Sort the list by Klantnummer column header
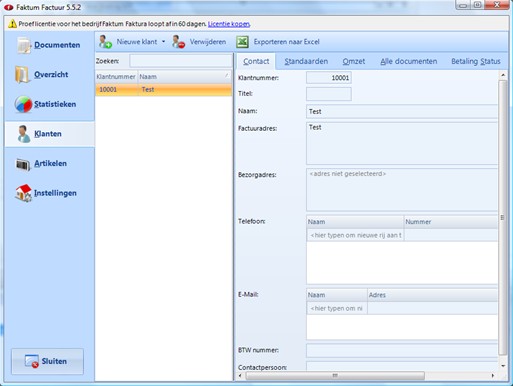Viewport: 513px width, 386px height. pyautogui.click(x=116, y=77)
